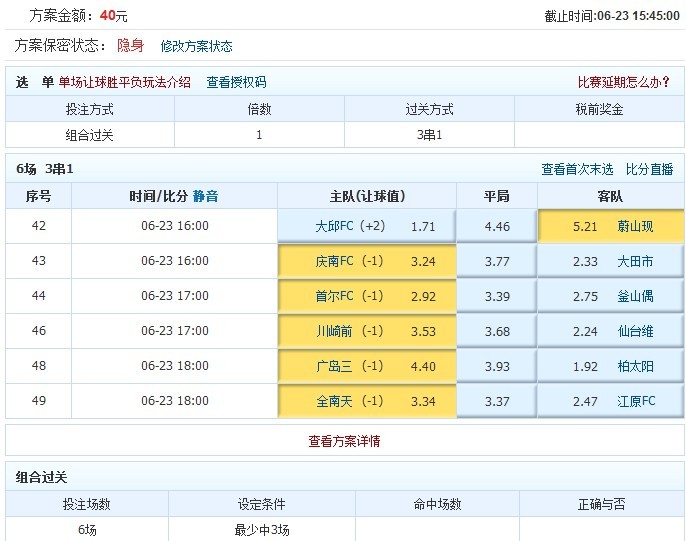Select 首尔FC (-1) 2.92 odds cell

[366, 296]
